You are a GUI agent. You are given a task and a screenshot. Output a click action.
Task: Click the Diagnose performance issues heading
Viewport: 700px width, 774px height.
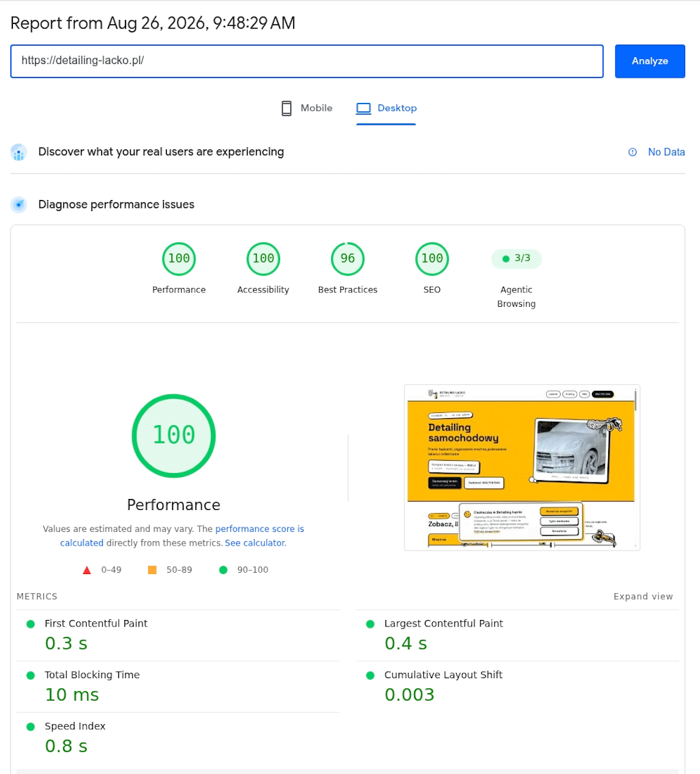pos(116,205)
